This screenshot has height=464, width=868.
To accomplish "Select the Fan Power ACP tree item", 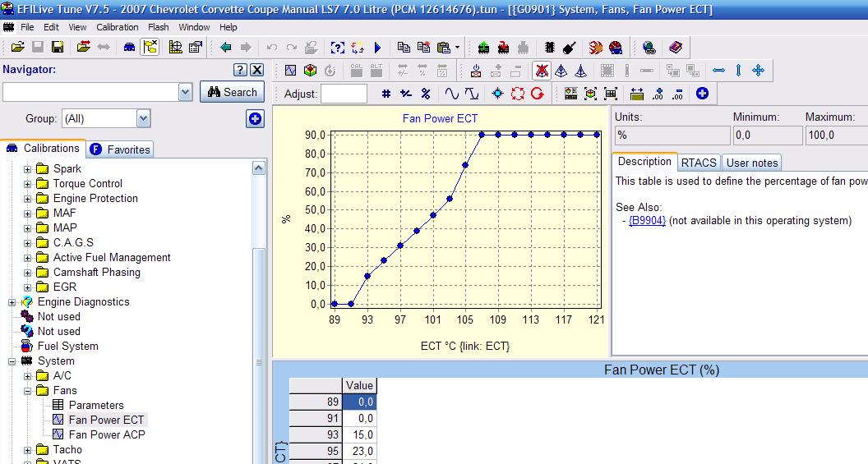I will 106,434.
